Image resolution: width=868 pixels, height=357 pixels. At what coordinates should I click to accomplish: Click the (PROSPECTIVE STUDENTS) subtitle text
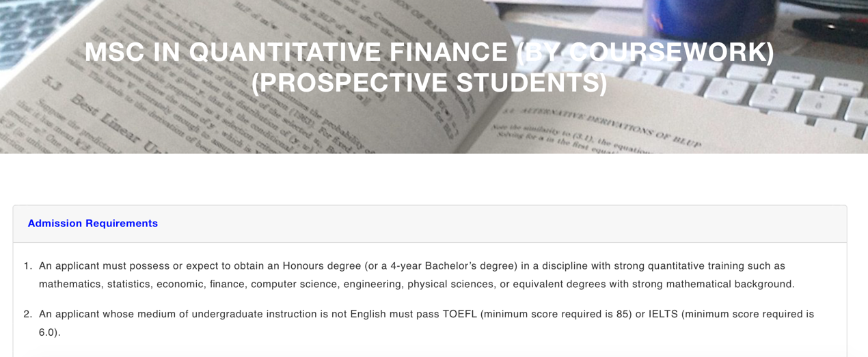pyautogui.click(x=429, y=83)
